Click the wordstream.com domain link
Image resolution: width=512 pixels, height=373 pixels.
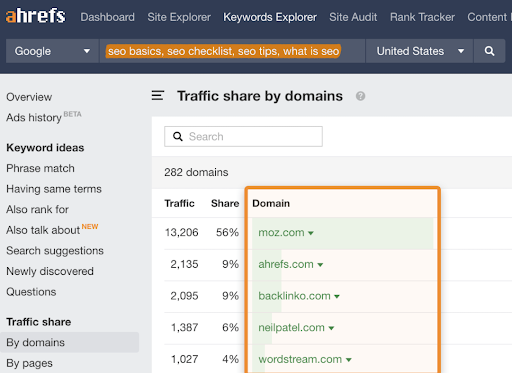click(x=300, y=359)
